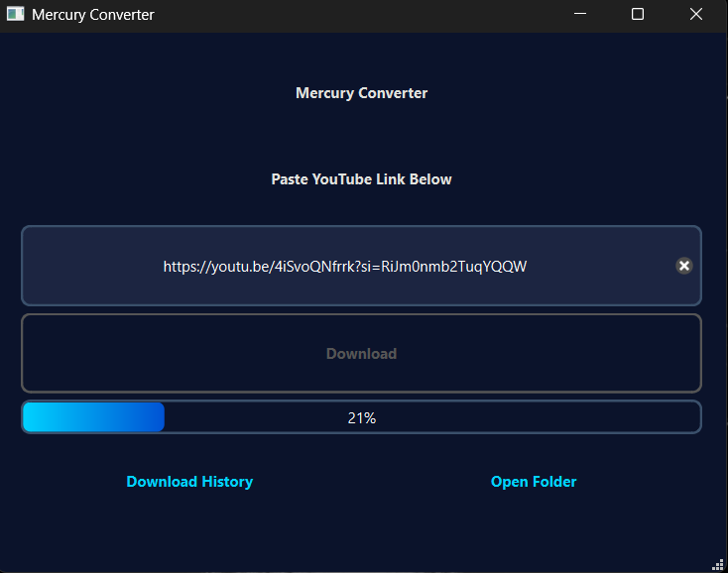Viewport: 728px width, 573px height.
Task: Minimize the Mercury Converter window
Action: click(580, 14)
